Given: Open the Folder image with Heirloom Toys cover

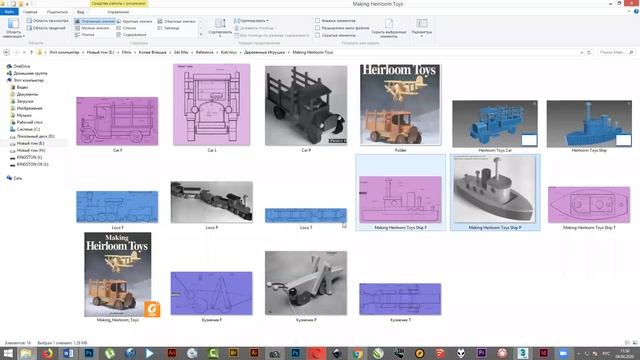Looking at the screenshot, I should (x=400, y=104).
